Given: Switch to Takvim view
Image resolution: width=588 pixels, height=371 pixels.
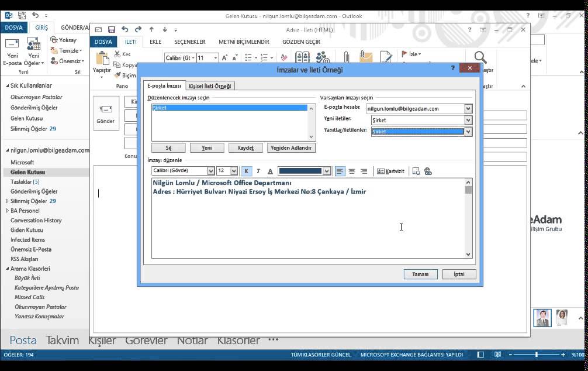Looking at the screenshot, I should [x=63, y=340].
